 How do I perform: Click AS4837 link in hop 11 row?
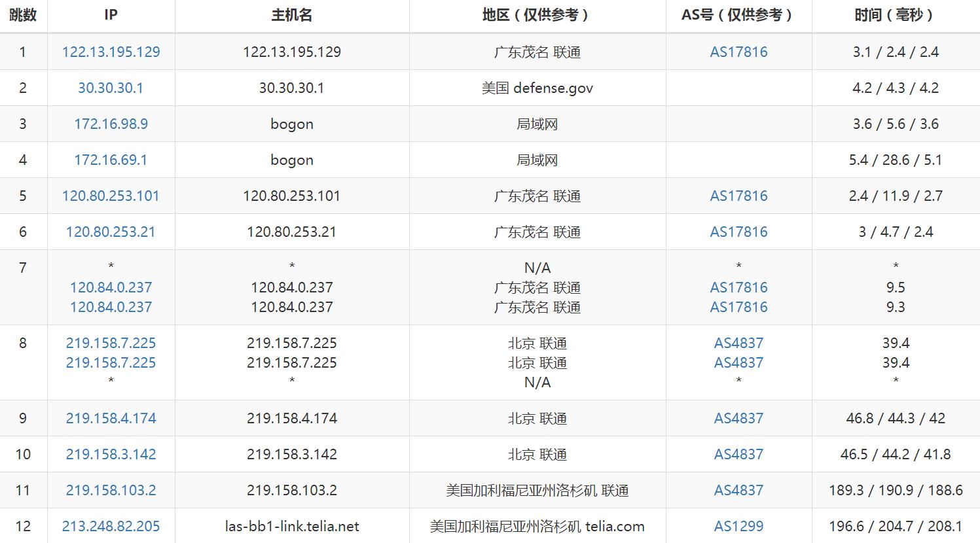tap(738, 491)
